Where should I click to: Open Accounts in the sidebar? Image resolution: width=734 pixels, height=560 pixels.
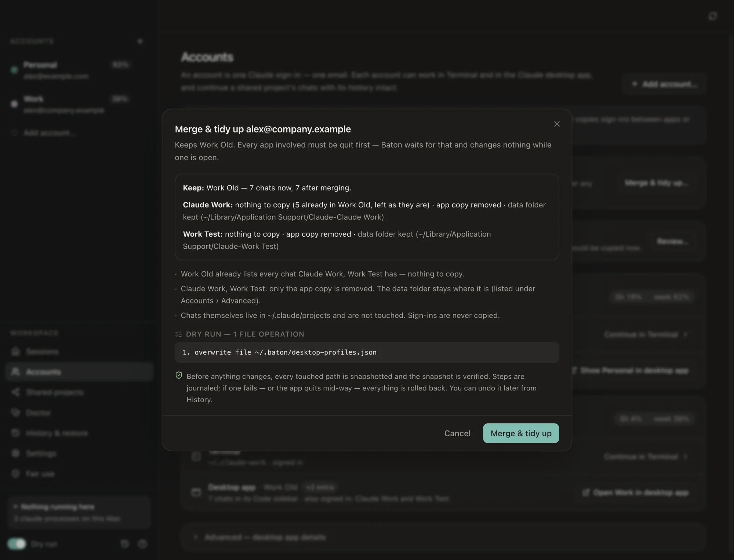tap(79, 372)
